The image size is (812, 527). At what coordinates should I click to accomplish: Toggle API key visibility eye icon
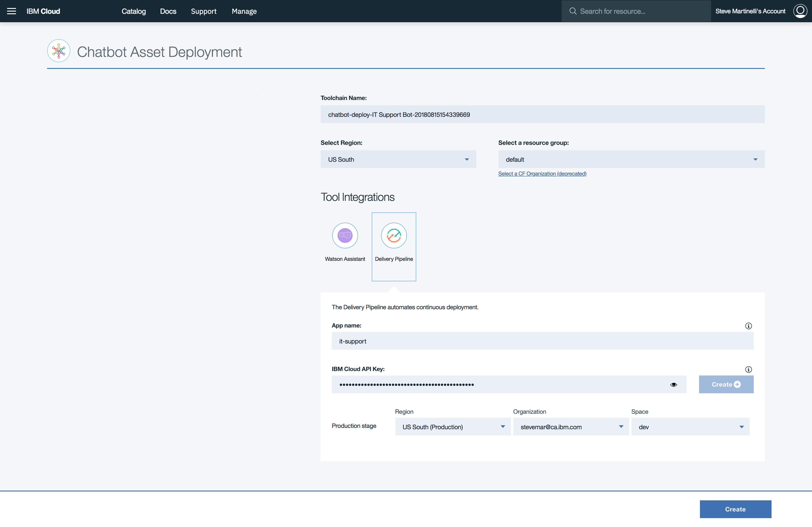(673, 385)
